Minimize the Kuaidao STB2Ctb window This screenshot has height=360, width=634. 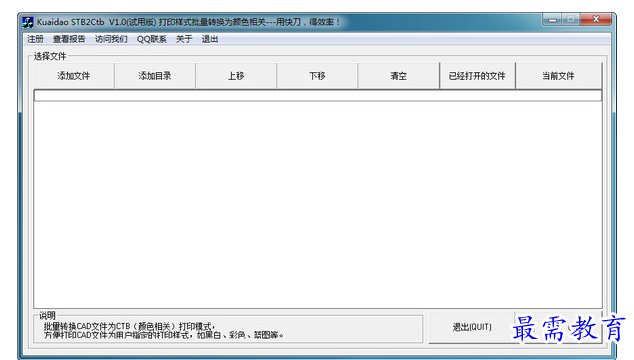pyautogui.click(x=552, y=19)
